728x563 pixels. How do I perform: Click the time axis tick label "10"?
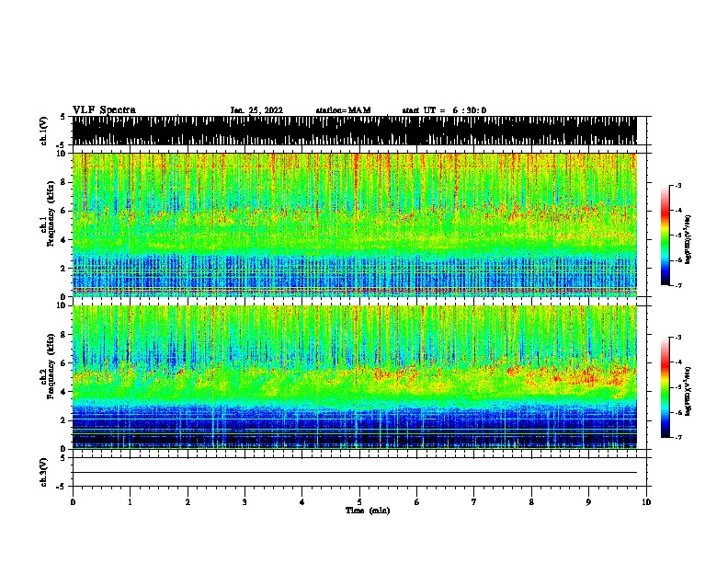click(646, 502)
